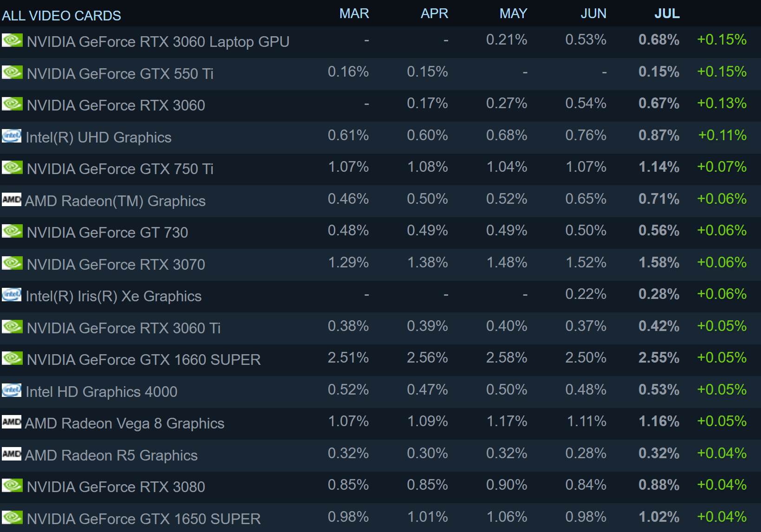Click Intel logo beside Iris(R) Xe Graphics
The width and height of the screenshot is (761, 532).
coord(12,295)
